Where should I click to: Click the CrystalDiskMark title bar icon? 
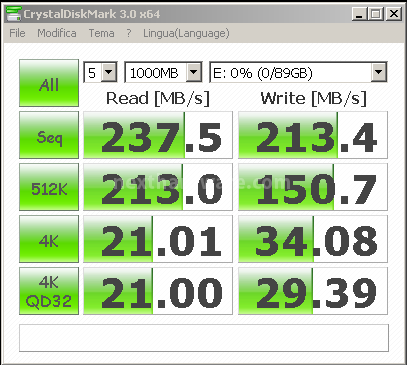pos(14,14)
